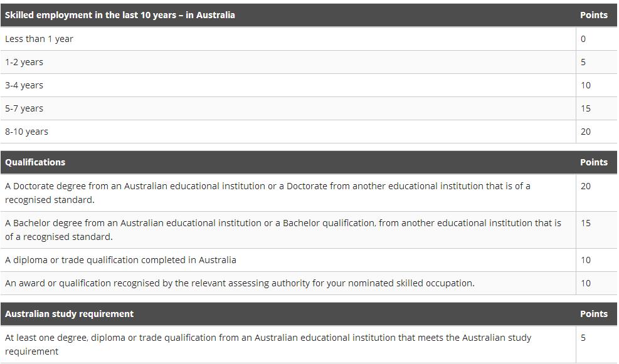This screenshot has height=364, width=619.
Task: Click the Points column header in Qualifications table
Action: pyautogui.click(x=594, y=162)
